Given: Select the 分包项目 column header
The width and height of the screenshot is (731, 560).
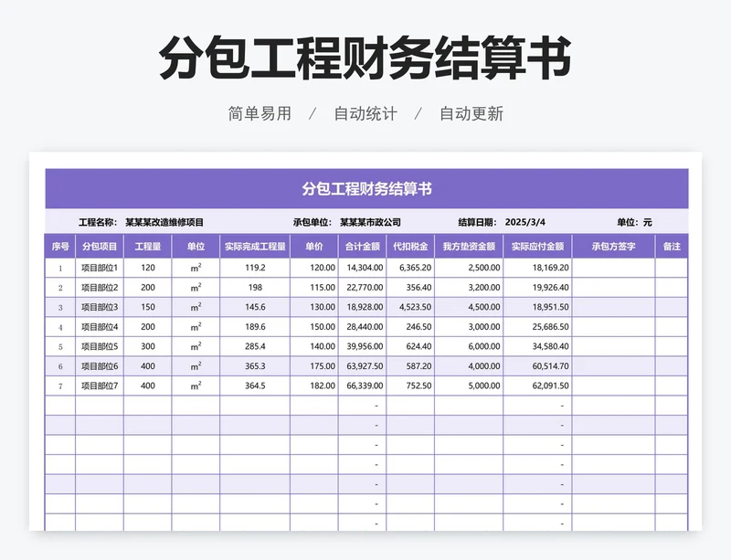Looking at the screenshot, I should tap(100, 246).
